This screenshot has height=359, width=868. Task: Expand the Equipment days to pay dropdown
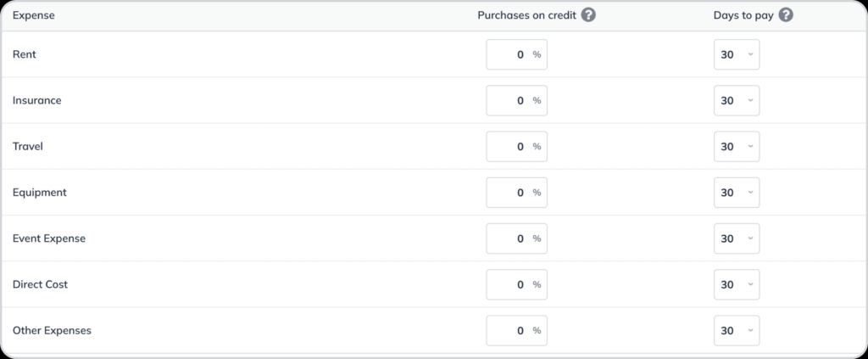point(737,193)
